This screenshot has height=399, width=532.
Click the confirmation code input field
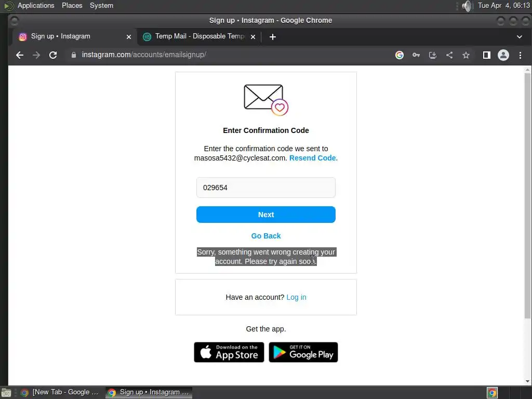point(266,188)
